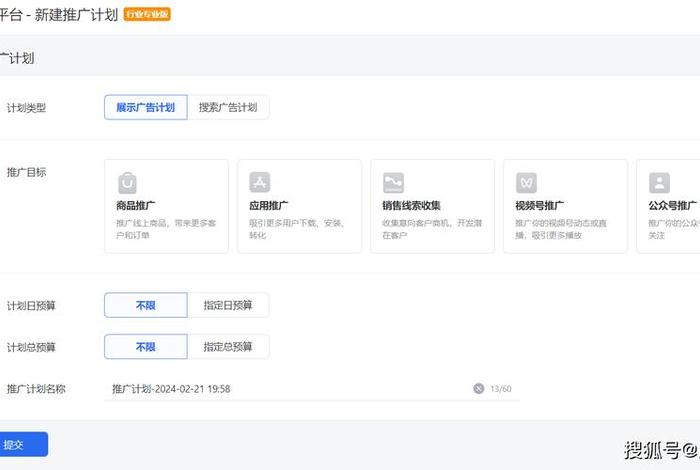Choose the 应用推广 goal card title

268,206
